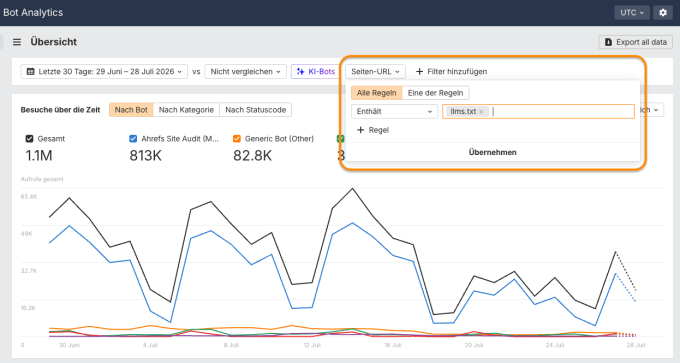The width and height of the screenshot is (680, 363).
Task: Switch to Nach Bot view
Action: (131, 110)
